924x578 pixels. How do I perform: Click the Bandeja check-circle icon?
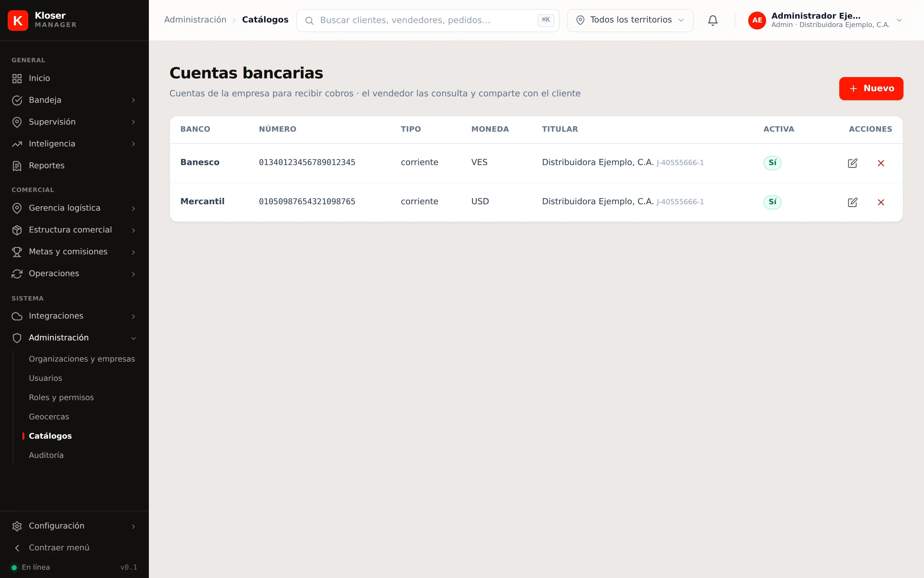[17, 100]
